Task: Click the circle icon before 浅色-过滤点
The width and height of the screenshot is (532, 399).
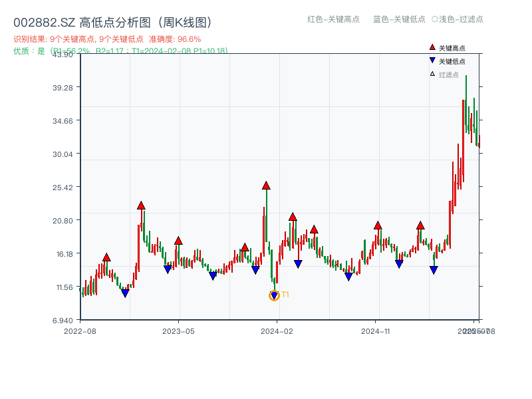Action: tap(435, 19)
